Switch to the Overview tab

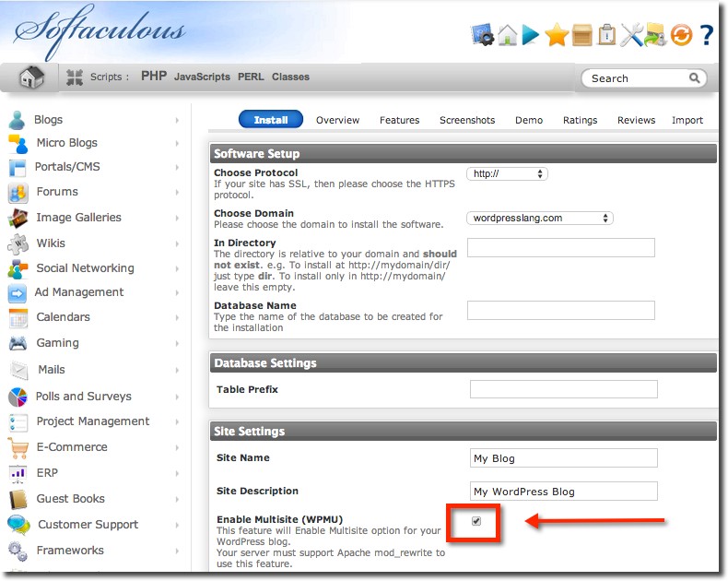coord(337,121)
